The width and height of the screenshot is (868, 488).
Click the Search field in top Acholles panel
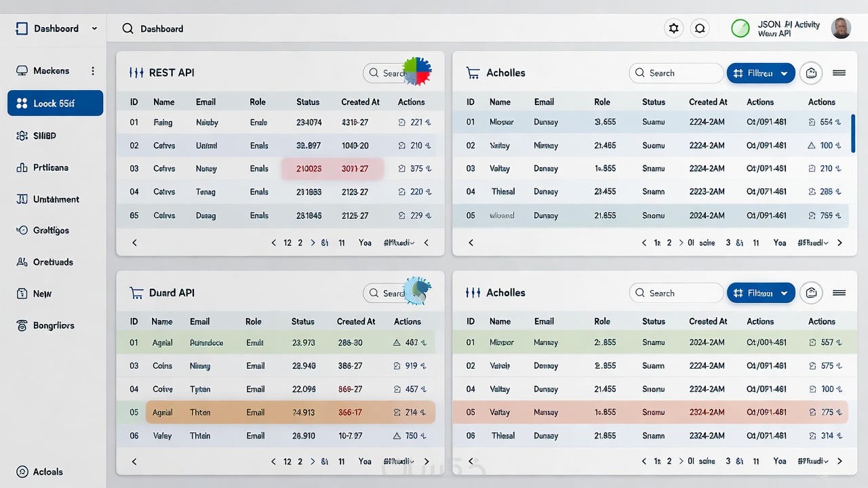click(x=676, y=73)
